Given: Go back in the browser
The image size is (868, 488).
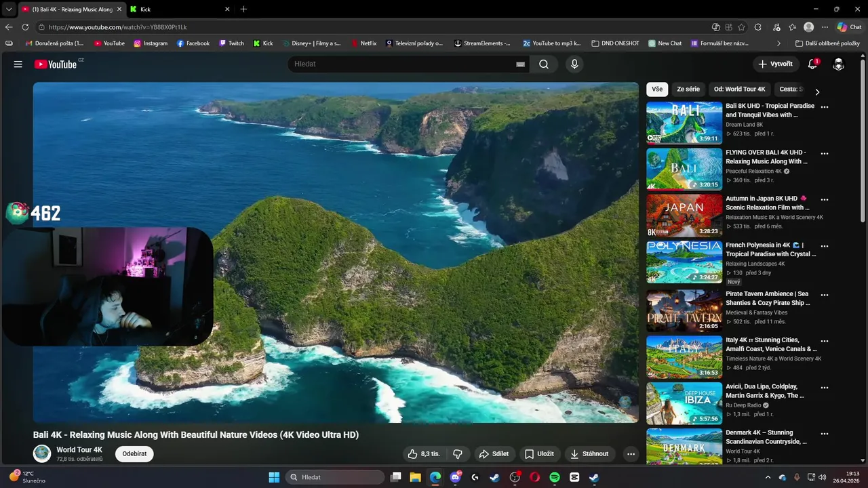Looking at the screenshot, I should (x=9, y=27).
